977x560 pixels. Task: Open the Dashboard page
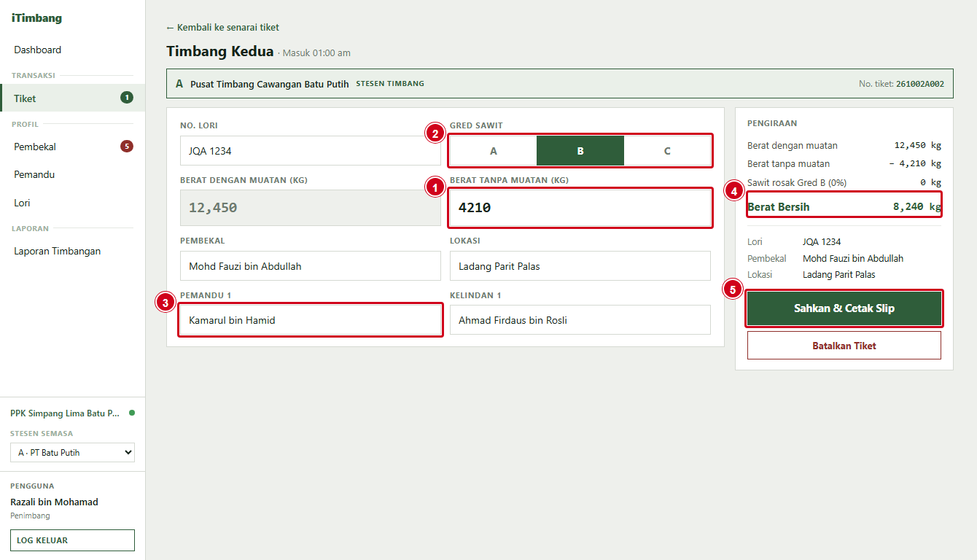(x=73, y=50)
